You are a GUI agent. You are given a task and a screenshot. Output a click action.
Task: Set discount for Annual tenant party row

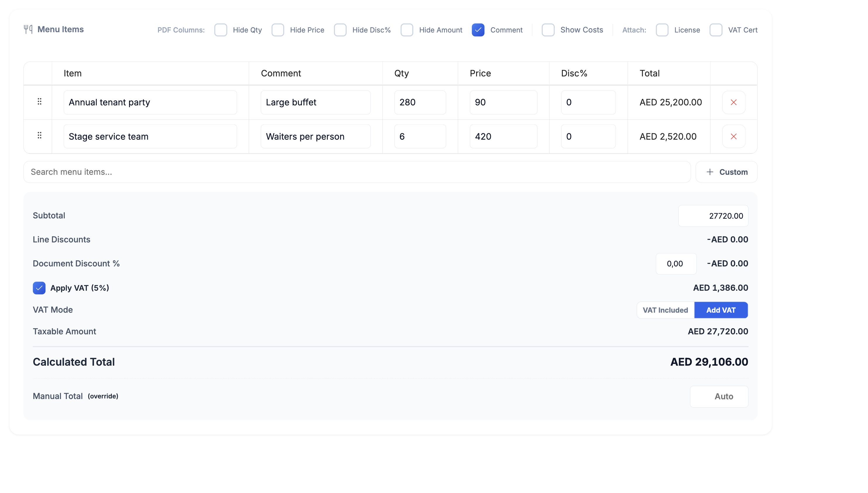pos(588,102)
